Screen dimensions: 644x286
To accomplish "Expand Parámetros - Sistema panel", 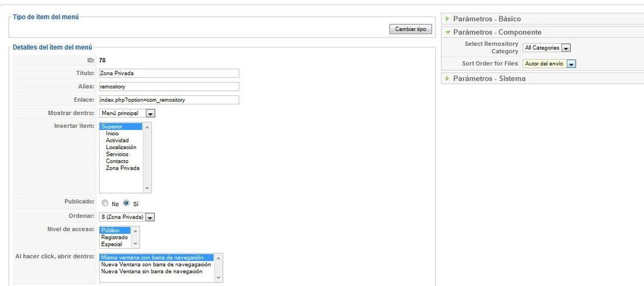I will click(x=543, y=78).
